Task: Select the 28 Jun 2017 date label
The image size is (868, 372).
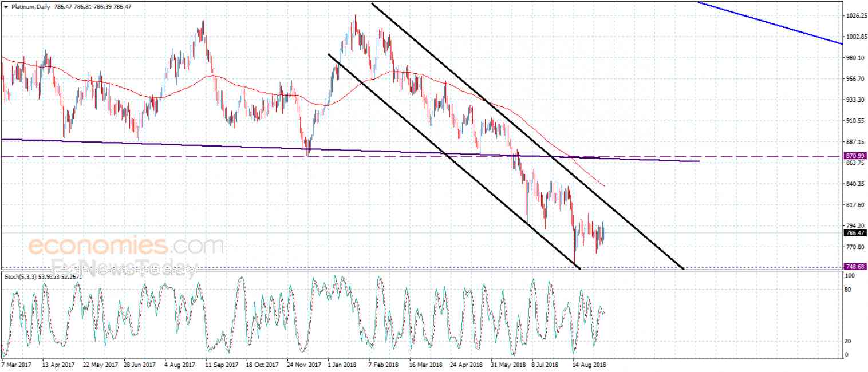Action: pyautogui.click(x=140, y=364)
